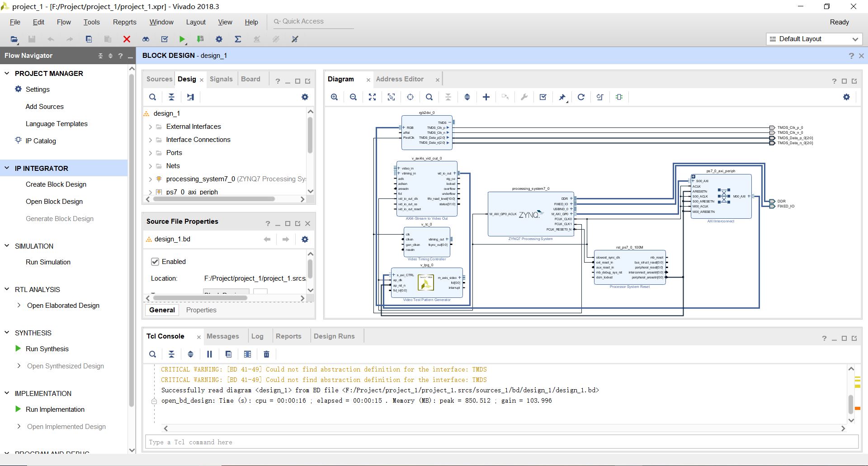This screenshot has width=868, height=466.
Task: Click the Design tree horizontal scrollbar
Action: click(213, 199)
